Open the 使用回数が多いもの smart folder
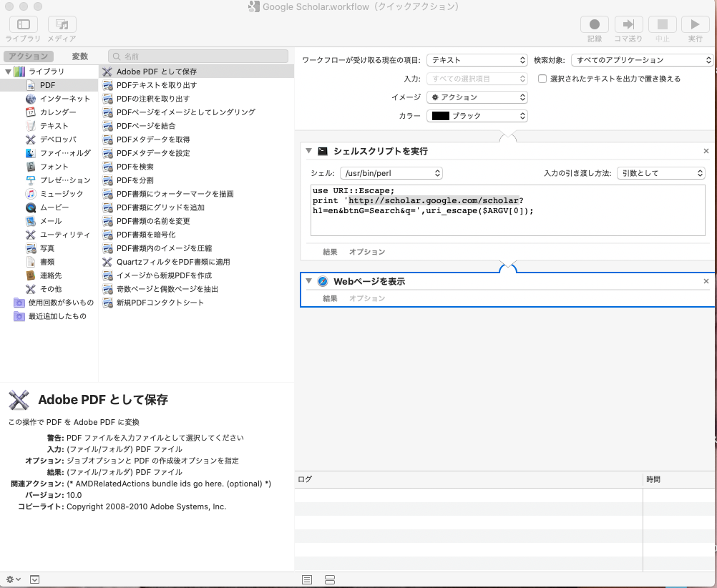This screenshot has width=717, height=588. (54, 303)
